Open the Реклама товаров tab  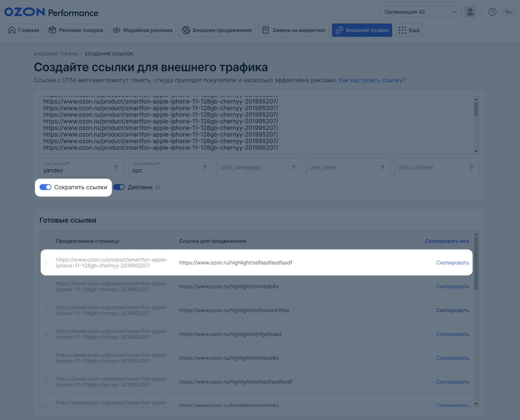(x=76, y=30)
